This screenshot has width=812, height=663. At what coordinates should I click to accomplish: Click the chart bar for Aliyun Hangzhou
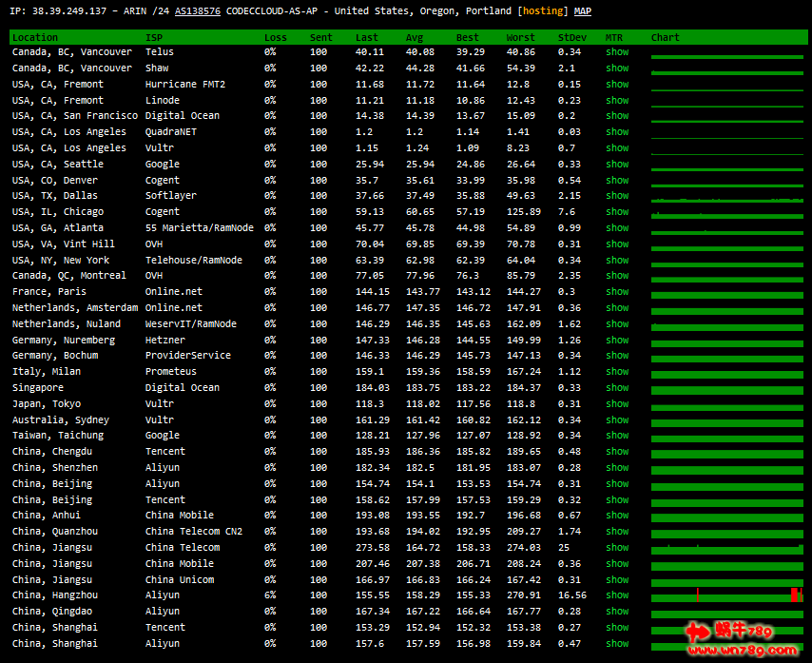pos(727,596)
